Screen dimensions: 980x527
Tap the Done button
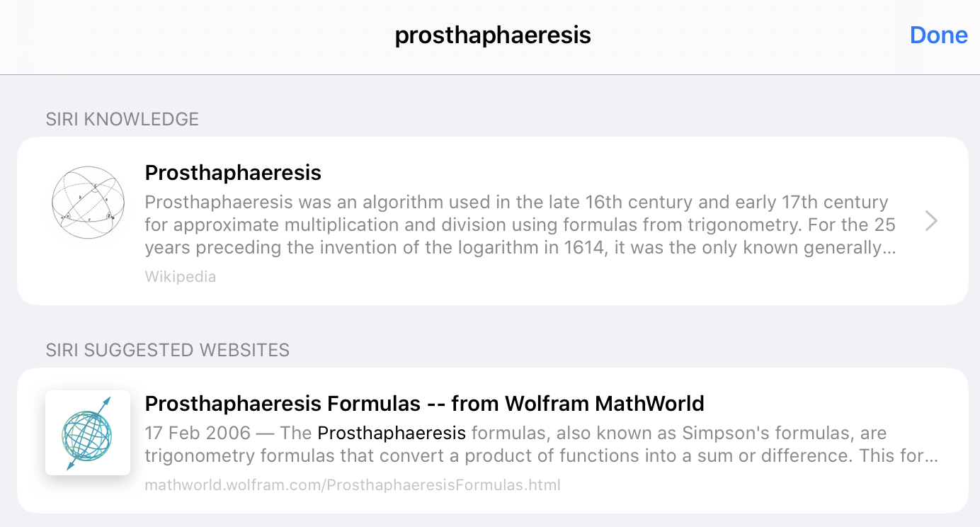[938, 35]
